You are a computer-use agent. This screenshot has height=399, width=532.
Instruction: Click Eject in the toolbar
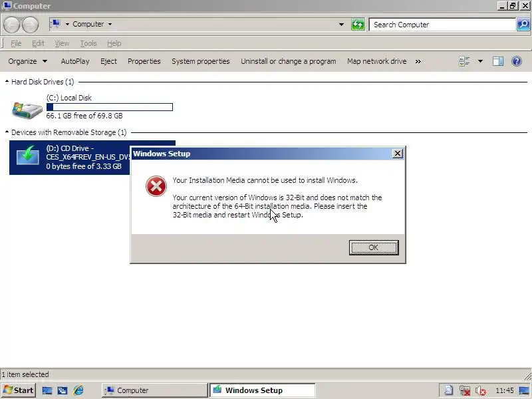coord(108,61)
